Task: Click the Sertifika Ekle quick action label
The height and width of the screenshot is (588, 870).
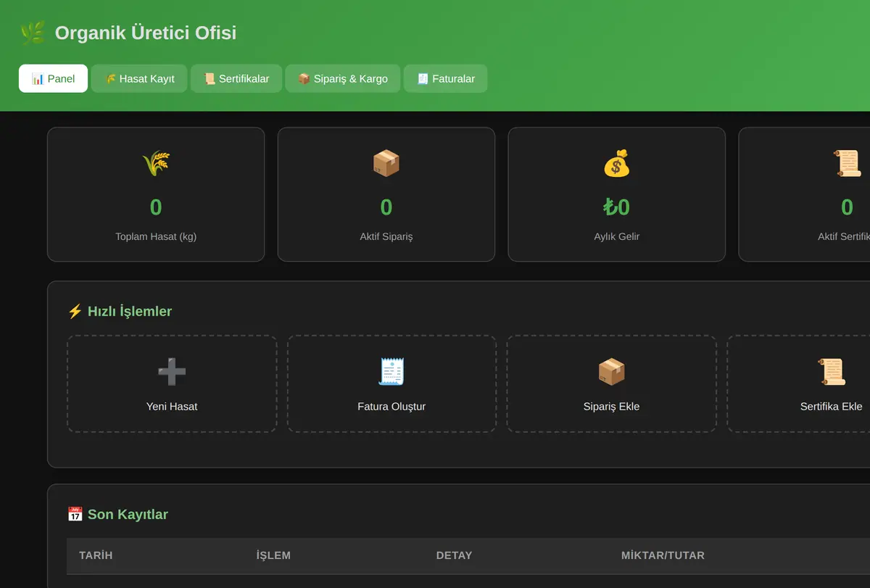Action: click(831, 407)
